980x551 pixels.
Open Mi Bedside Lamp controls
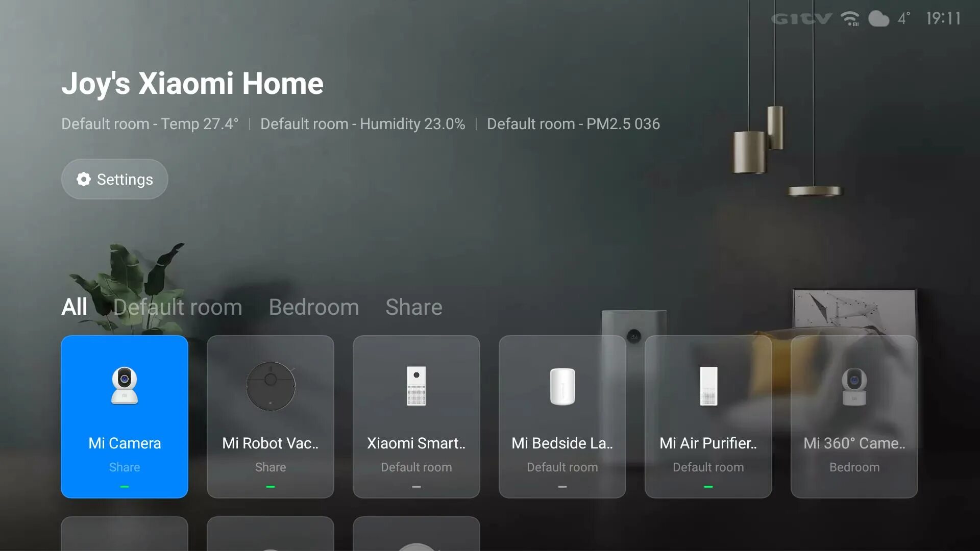coord(562,416)
